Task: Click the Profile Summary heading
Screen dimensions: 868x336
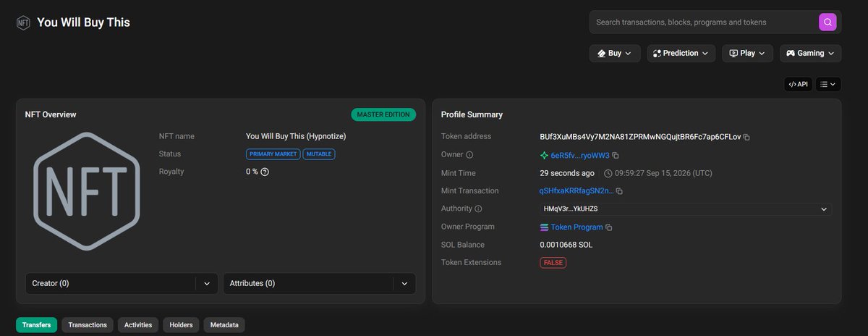Action: coord(472,114)
